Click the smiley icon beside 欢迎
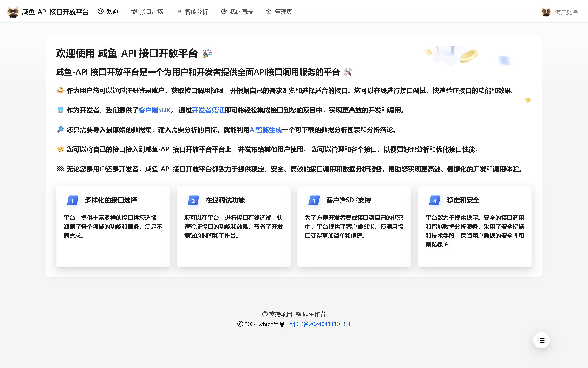This screenshot has height=368, width=588. [x=101, y=11]
